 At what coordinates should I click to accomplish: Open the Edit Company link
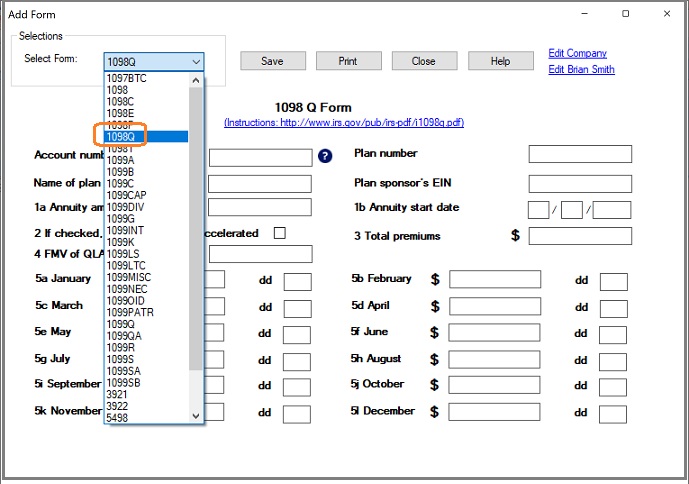577,54
